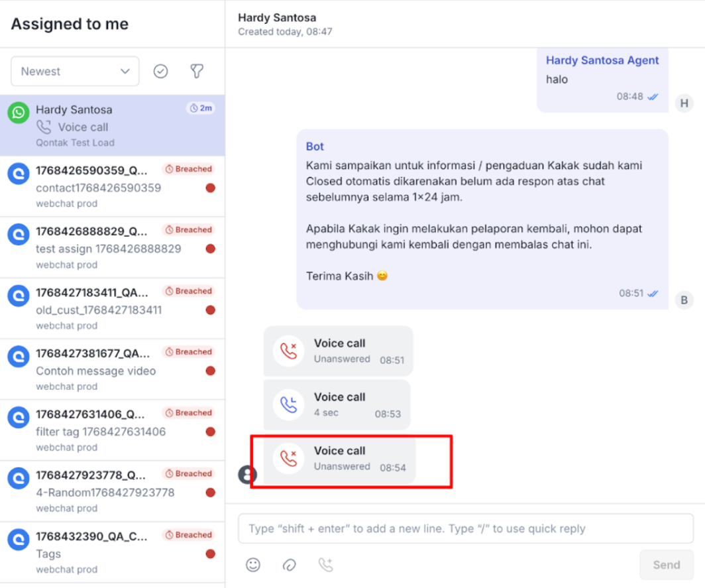The image size is (705, 588).
Task: Open the conversation filter funnel icon
Action: [197, 71]
